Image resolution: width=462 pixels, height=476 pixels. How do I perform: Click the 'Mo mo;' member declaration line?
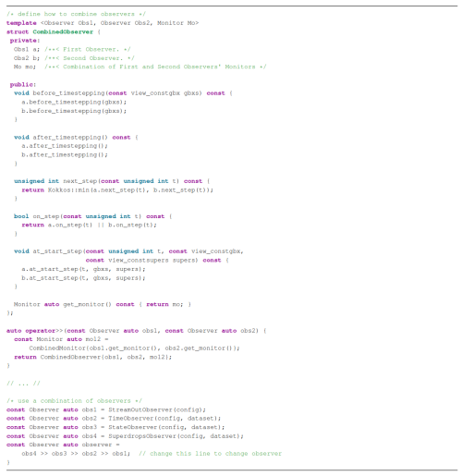[140, 67]
